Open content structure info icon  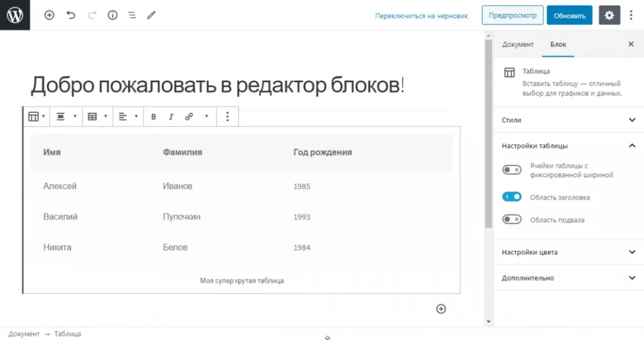pos(113,15)
